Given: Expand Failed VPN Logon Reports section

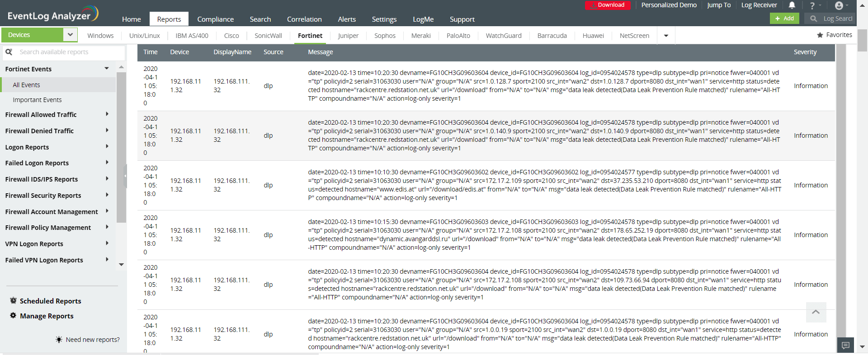Looking at the screenshot, I should pyautogui.click(x=107, y=260).
